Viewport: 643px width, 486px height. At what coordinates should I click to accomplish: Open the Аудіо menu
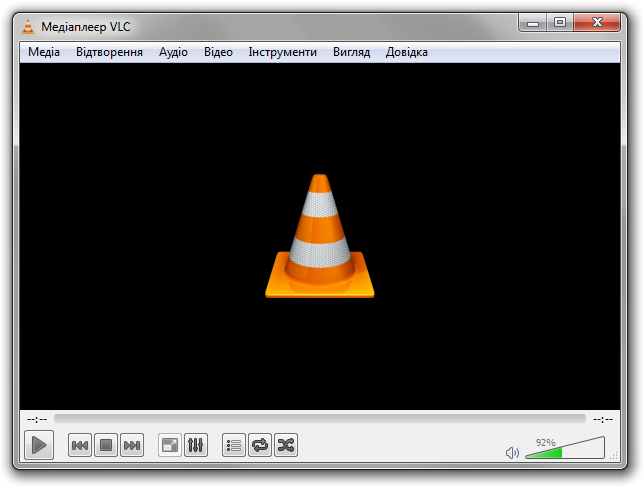173,52
